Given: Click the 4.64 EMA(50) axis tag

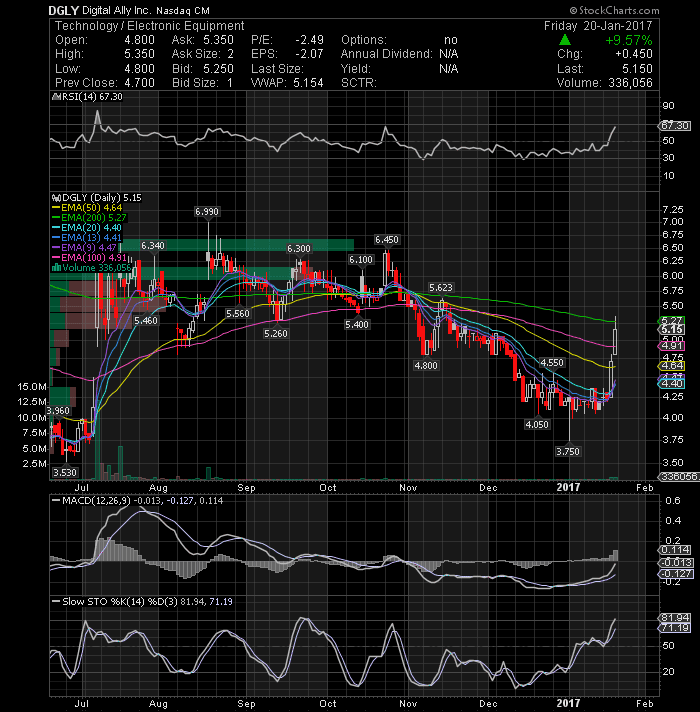Looking at the screenshot, I should 672,366.
